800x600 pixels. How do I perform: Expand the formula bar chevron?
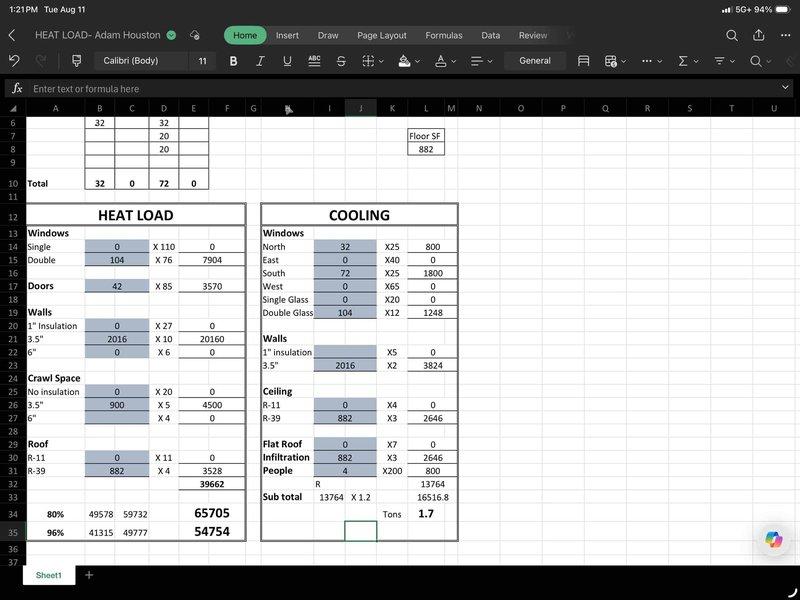(785, 88)
